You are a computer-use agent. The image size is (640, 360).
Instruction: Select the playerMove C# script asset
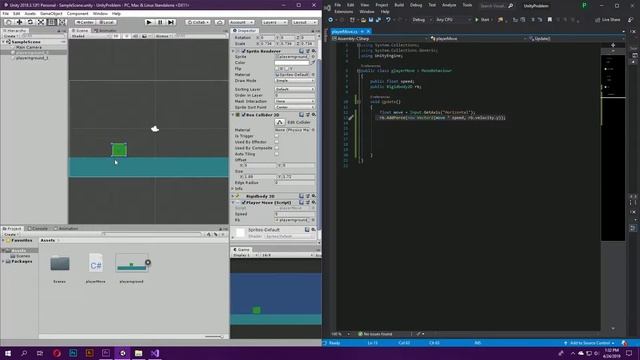coord(96,264)
